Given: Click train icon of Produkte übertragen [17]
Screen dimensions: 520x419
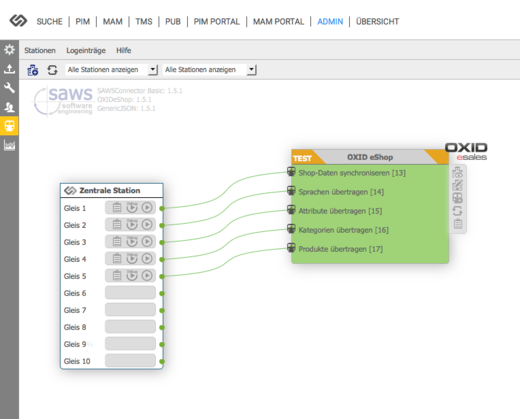Looking at the screenshot, I should tap(291, 248).
